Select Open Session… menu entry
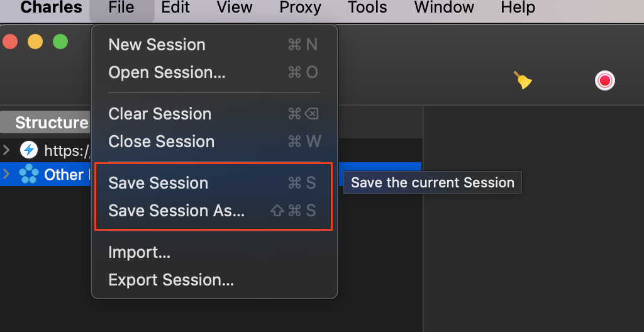The image size is (644, 332). 167,72
